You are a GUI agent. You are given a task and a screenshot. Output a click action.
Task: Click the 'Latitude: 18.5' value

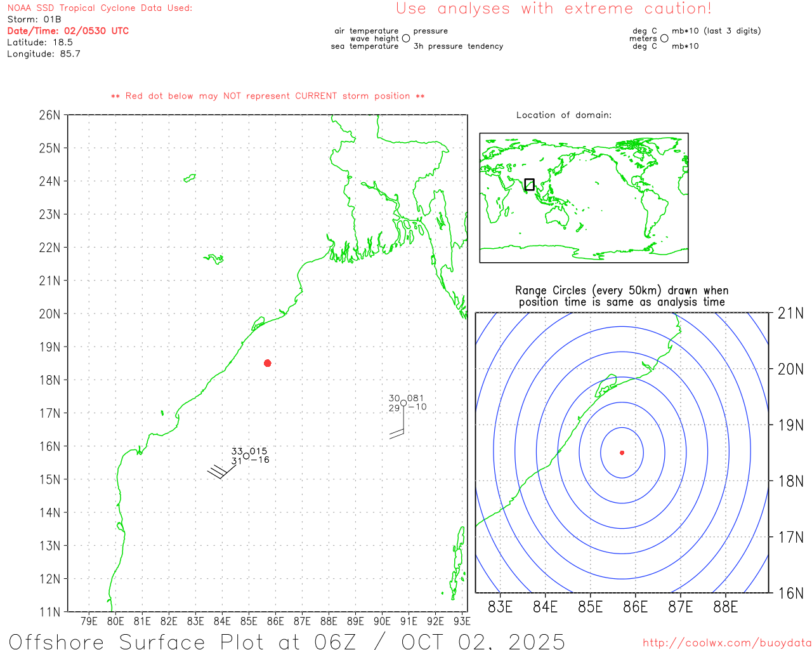click(40, 43)
